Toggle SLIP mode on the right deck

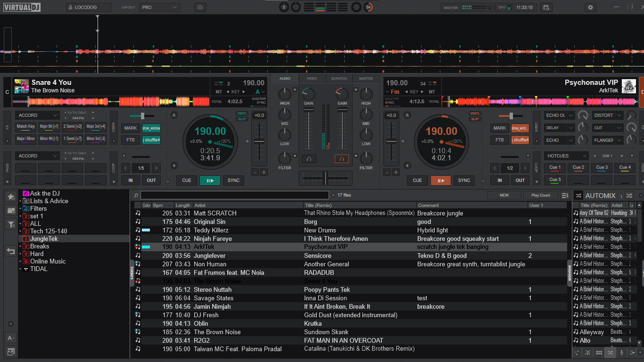[475, 119]
